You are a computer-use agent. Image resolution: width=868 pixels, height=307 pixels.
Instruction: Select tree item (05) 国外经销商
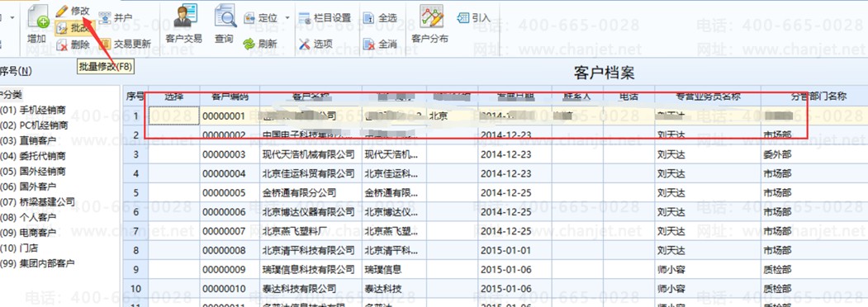[33, 172]
